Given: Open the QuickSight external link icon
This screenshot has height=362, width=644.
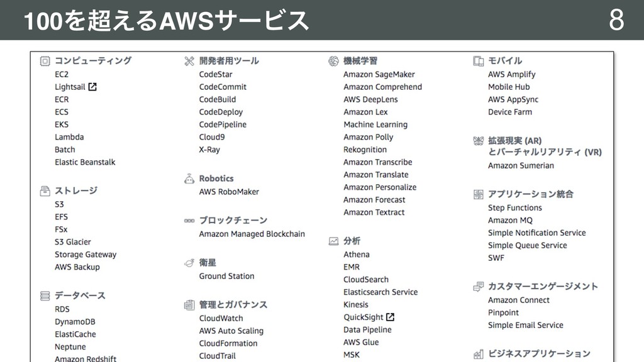Looking at the screenshot, I should click(390, 317).
